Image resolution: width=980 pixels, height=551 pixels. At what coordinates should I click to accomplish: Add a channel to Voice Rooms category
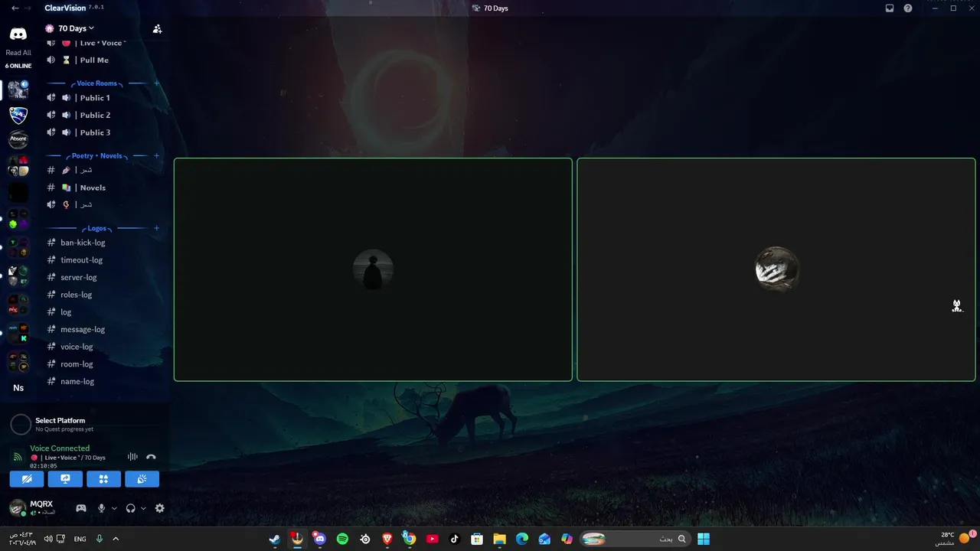coord(157,83)
